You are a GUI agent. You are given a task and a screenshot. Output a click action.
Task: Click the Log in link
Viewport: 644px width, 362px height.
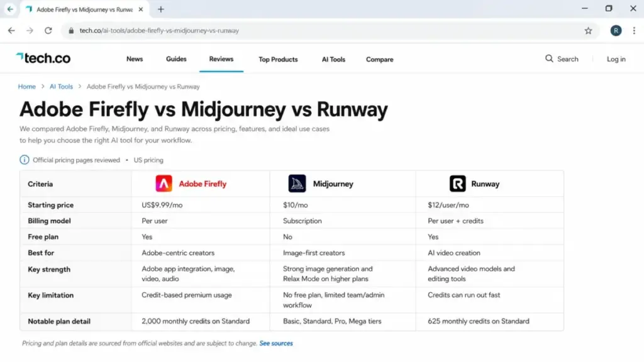pos(616,59)
